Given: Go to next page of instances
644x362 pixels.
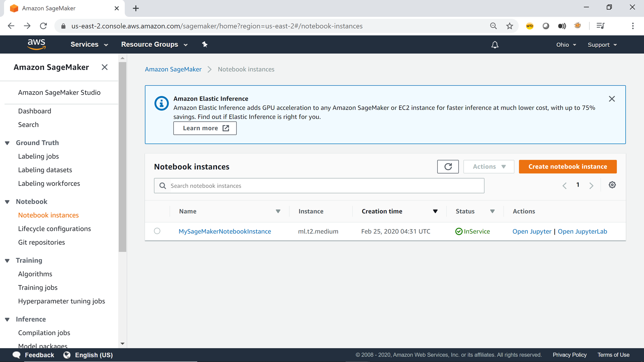Looking at the screenshot, I should coord(591,186).
